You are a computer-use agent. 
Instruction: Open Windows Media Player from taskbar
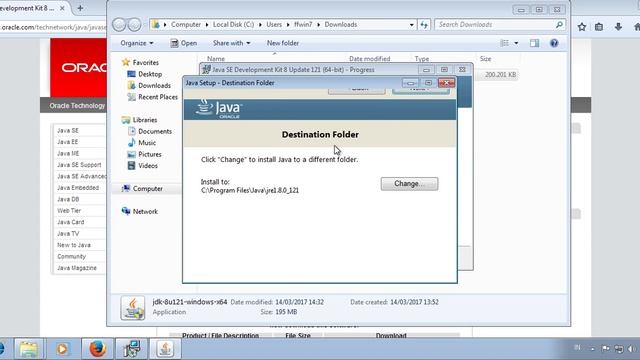62,349
